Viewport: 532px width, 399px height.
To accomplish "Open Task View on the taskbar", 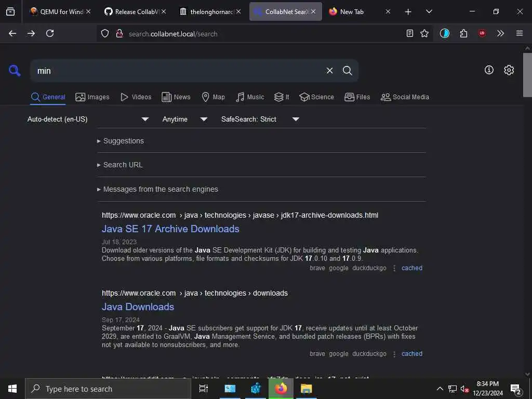I will click(204, 389).
